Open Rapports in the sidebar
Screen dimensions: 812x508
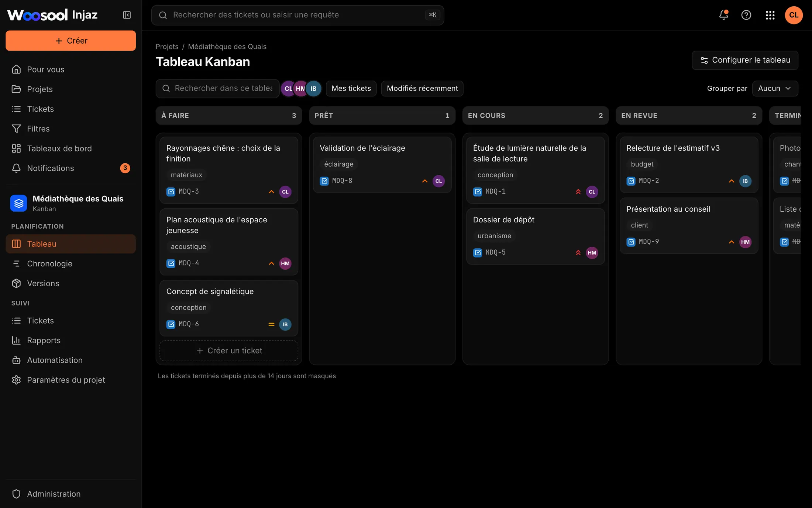click(x=70, y=340)
